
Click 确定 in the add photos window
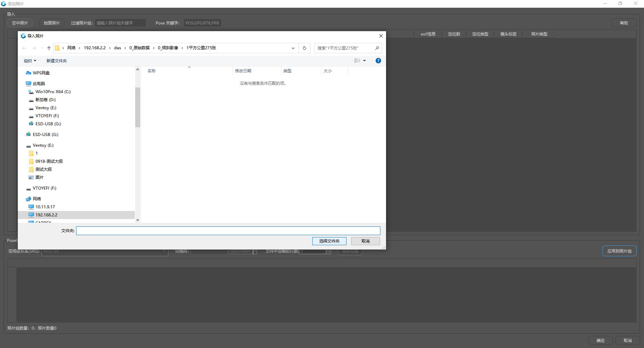pos(600,340)
